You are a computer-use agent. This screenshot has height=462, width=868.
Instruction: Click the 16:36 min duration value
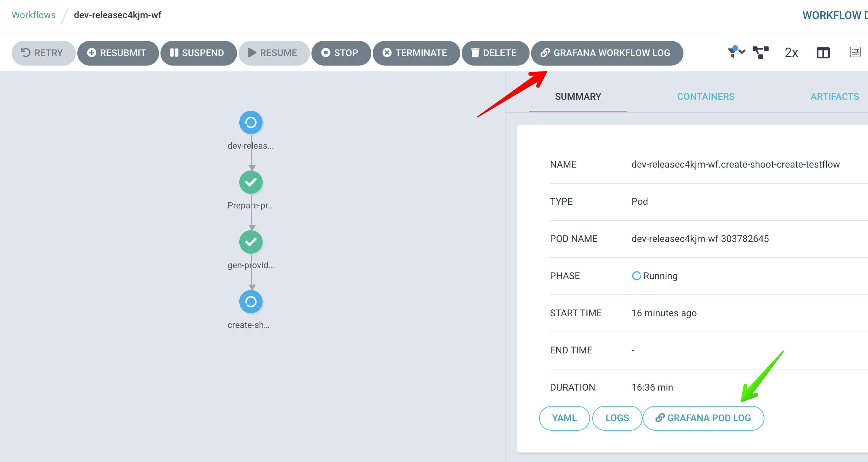click(652, 387)
